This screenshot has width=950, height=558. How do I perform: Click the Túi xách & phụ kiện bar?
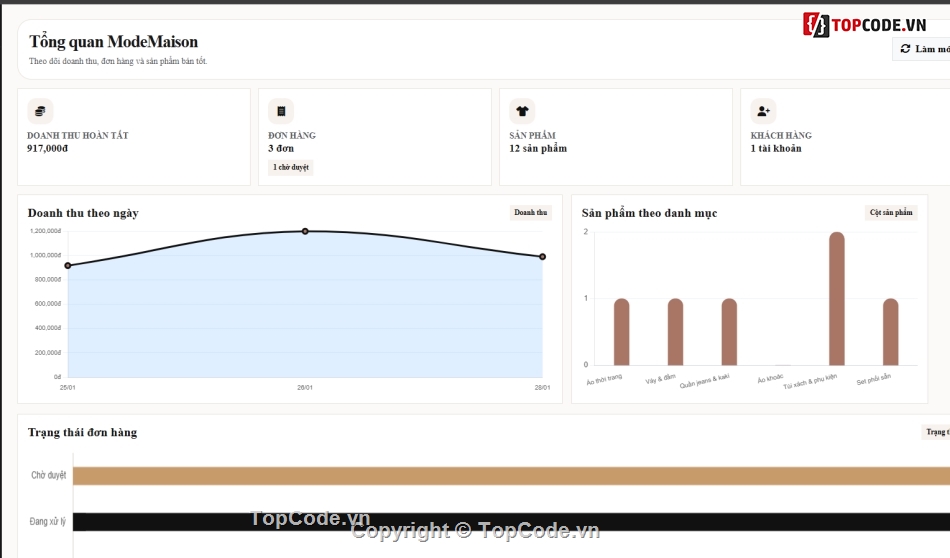pyautogui.click(x=837, y=299)
